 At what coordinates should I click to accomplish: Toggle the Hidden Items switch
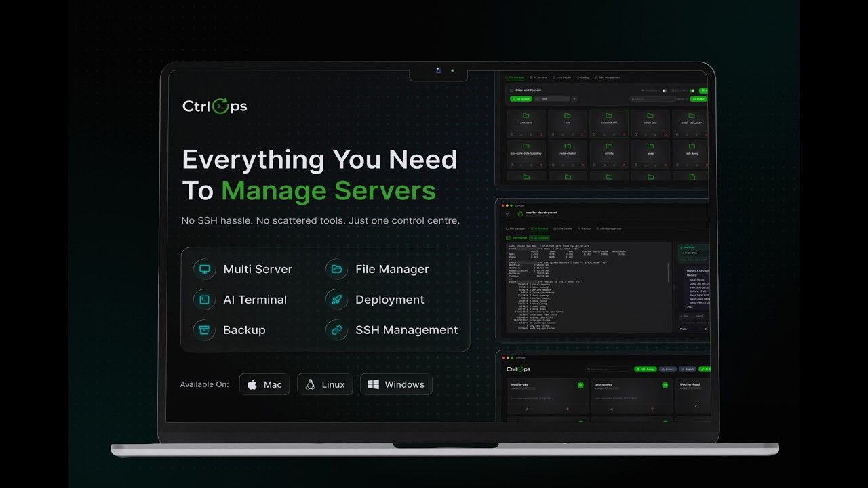tap(665, 91)
